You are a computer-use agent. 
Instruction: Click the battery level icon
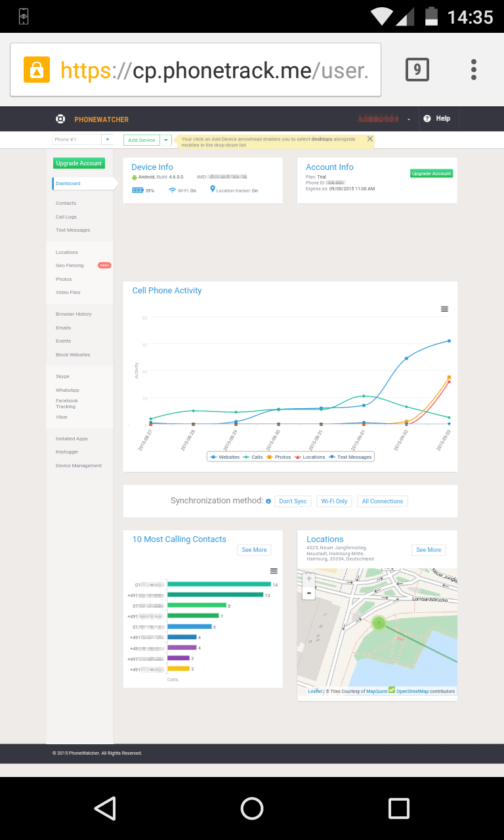[138, 190]
